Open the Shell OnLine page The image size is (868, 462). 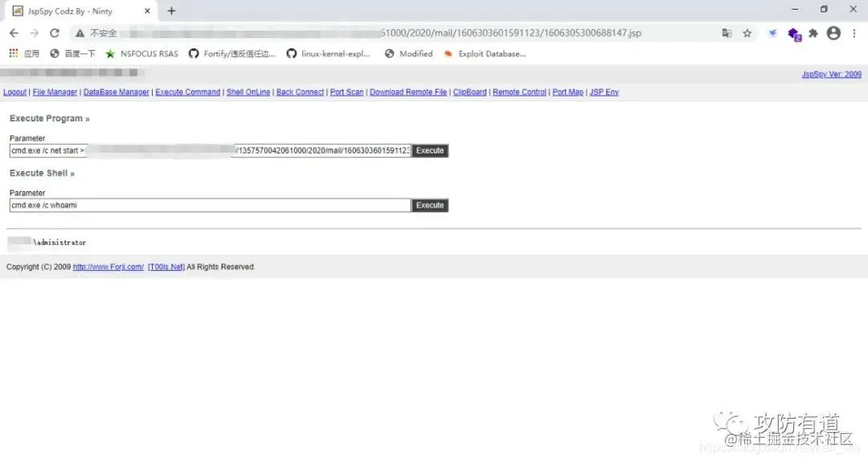(248, 92)
